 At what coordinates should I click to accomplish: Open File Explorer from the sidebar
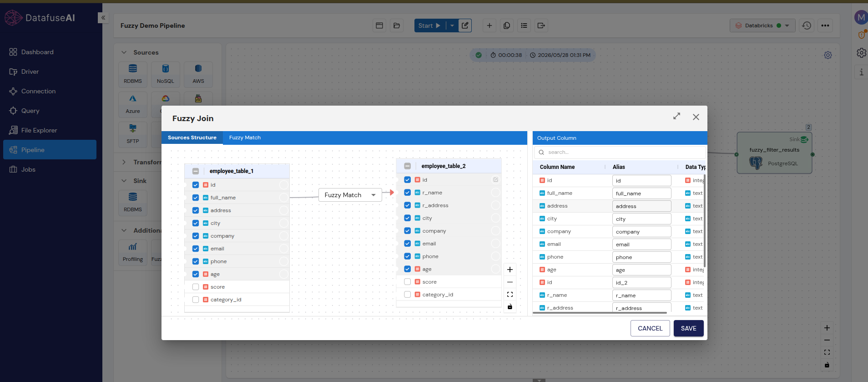[x=39, y=130]
